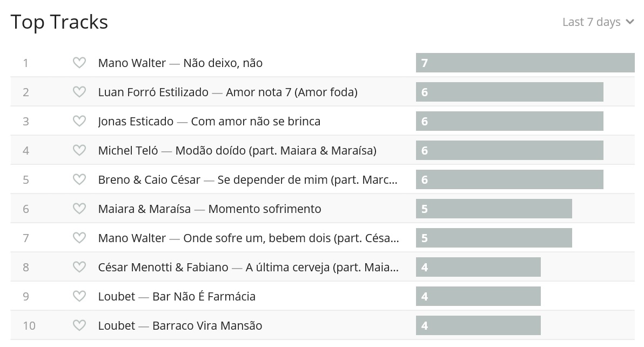Click heart icon for Amor nota 7
Screen dimensions: 644x347
79,92
